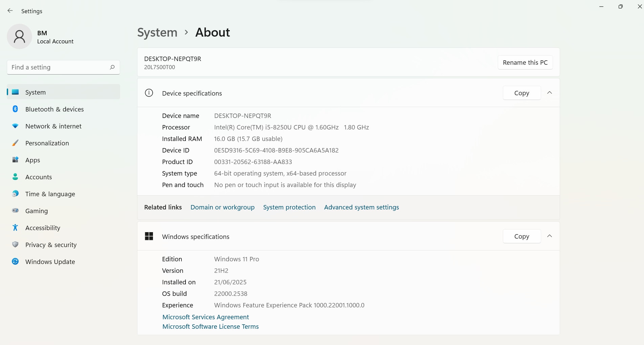Click the Pen and touch value text
644x345 pixels.
point(285,185)
